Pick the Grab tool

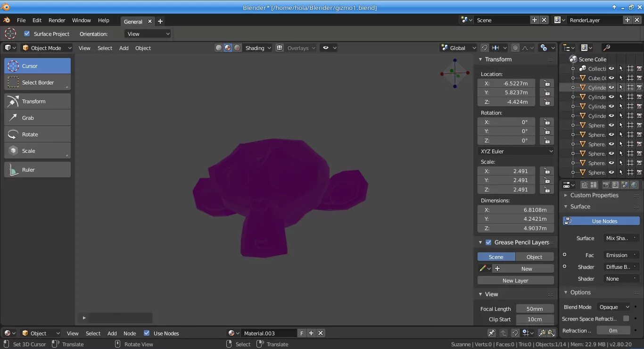tap(37, 118)
